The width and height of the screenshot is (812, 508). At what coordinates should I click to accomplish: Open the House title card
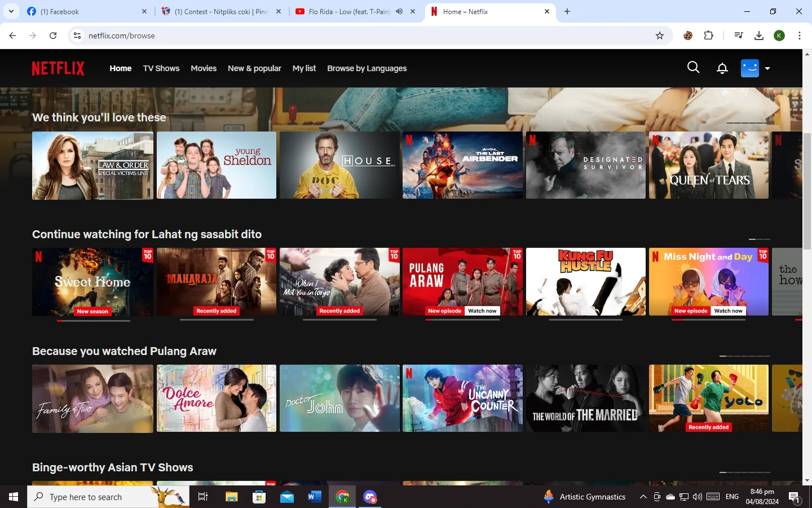(339, 165)
